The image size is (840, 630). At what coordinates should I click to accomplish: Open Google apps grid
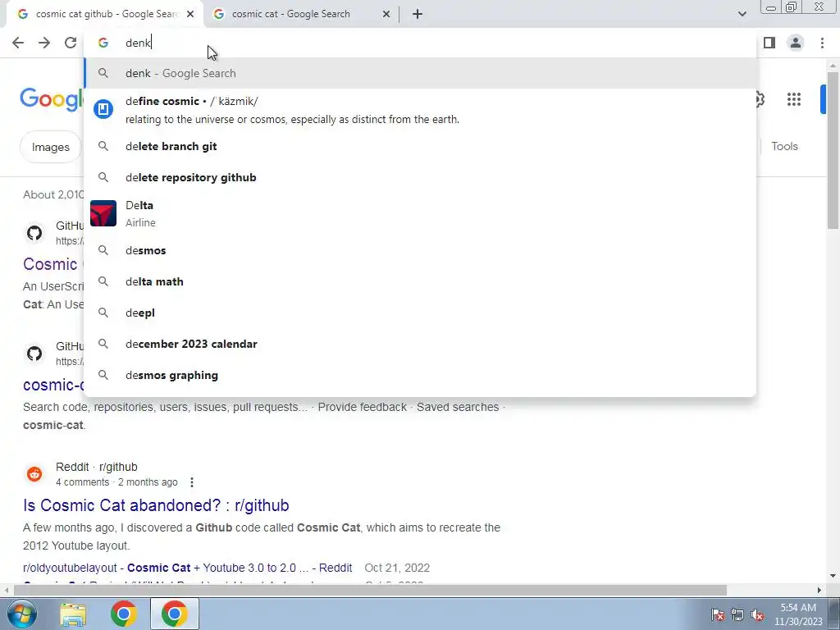tap(794, 99)
